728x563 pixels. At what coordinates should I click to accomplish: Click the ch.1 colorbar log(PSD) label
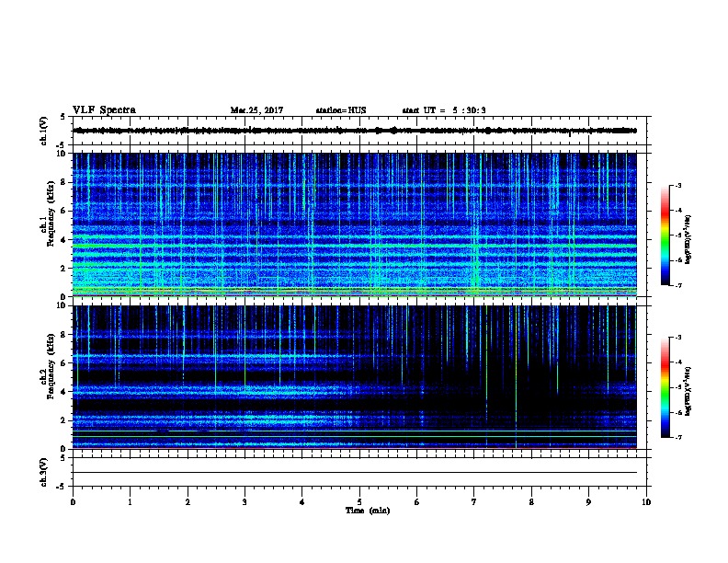(x=688, y=239)
